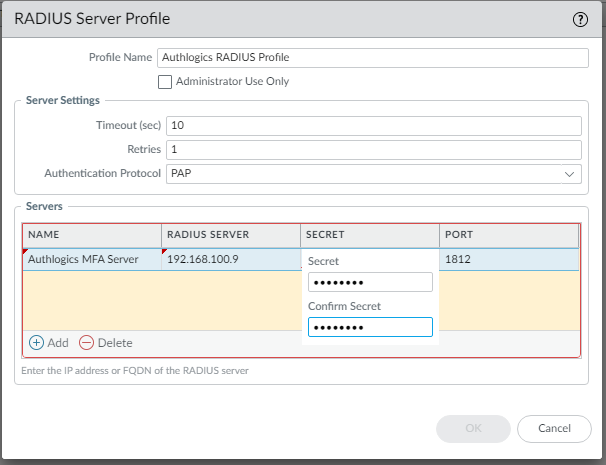Screen dimensions: 606x465
Task: Add a new RADIUS server entry
Action: [49, 343]
